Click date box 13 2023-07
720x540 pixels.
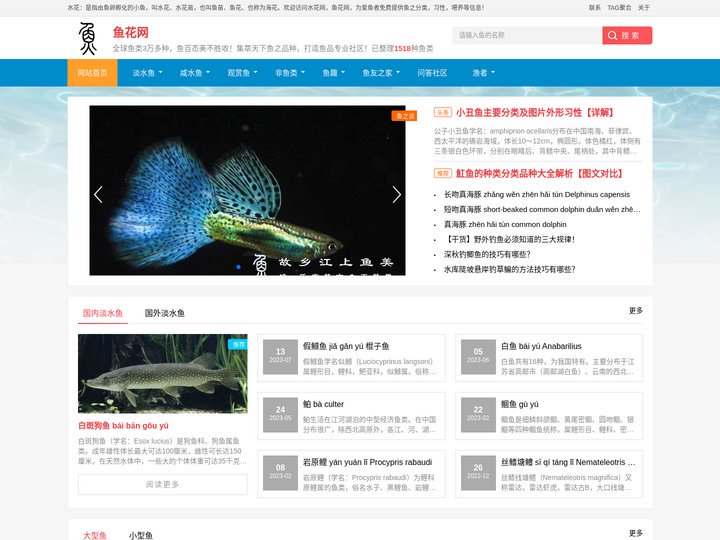point(280,357)
